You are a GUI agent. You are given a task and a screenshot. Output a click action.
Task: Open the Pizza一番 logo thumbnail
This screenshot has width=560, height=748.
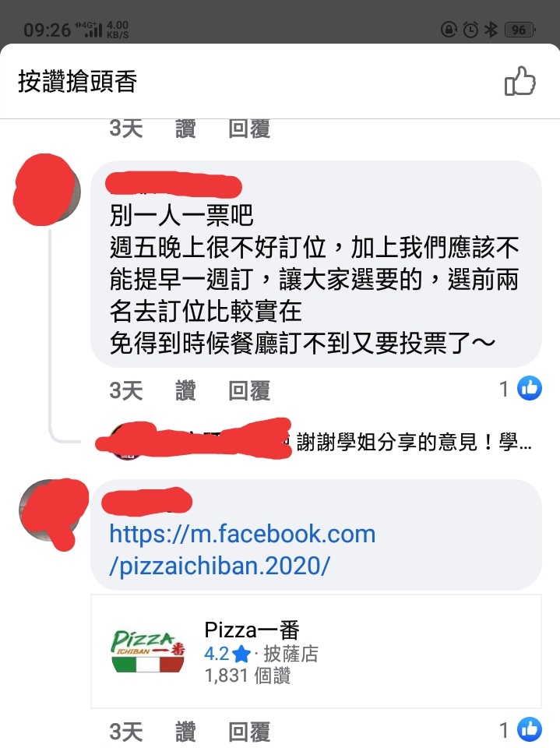[148, 651]
